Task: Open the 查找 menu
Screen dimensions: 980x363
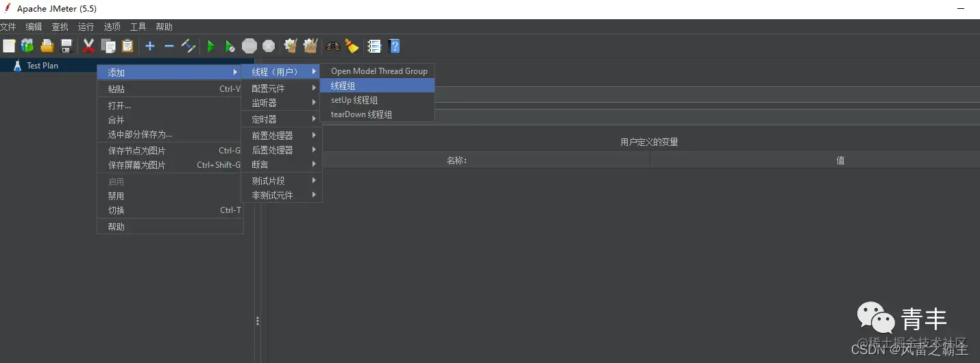Action: tap(60, 27)
